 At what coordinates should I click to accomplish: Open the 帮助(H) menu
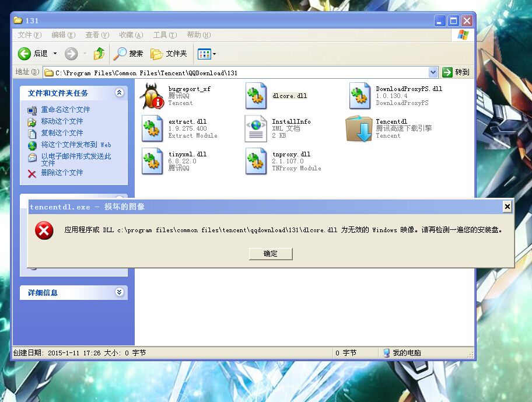[199, 35]
